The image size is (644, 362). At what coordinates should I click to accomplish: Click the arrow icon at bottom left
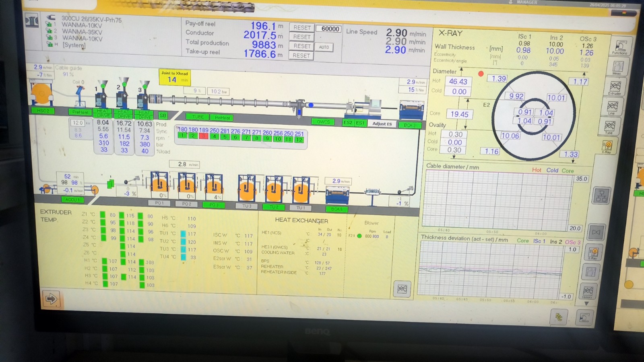(x=52, y=298)
